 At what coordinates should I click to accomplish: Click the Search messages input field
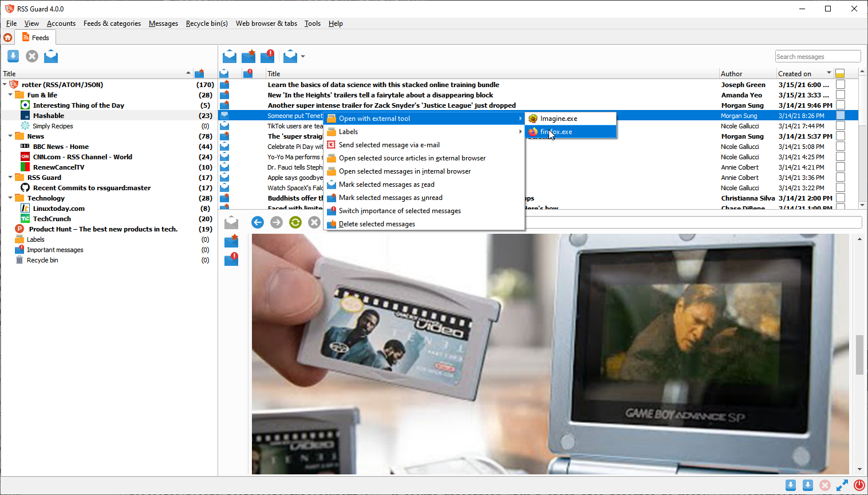817,57
